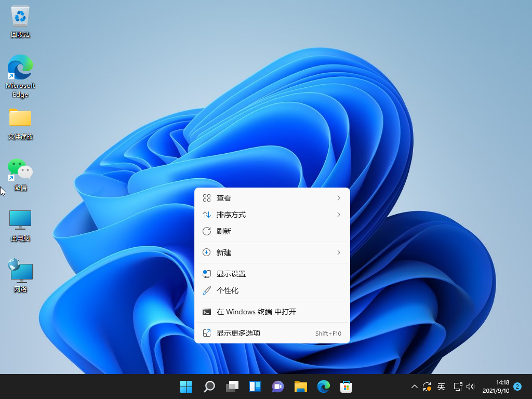Viewport: 532px width, 399px height.
Task: Launch Microsoft Teams Chat from taskbar
Action: [278, 387]
